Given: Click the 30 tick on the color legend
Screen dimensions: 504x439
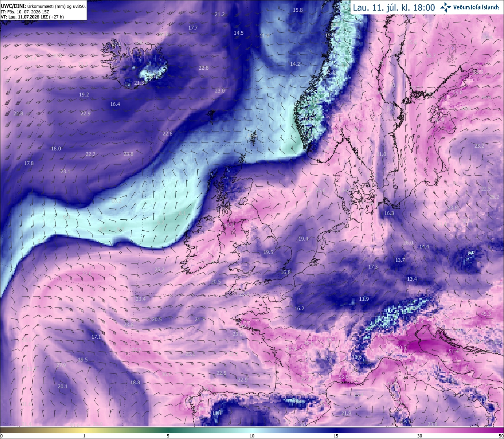Looking at the screenshot, I should [x=420, y=435].
